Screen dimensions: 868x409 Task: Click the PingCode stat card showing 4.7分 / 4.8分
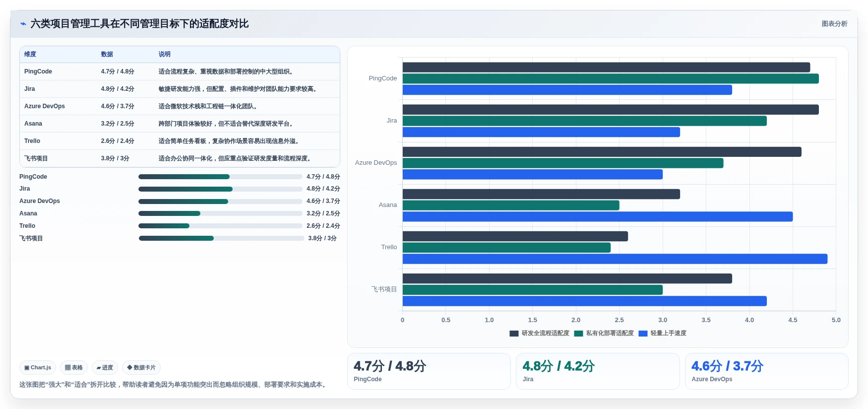click(429, 371)
